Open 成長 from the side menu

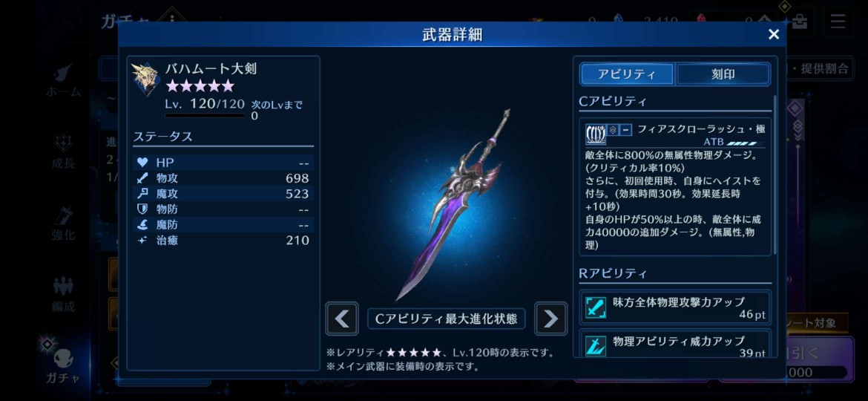(63, 151)
